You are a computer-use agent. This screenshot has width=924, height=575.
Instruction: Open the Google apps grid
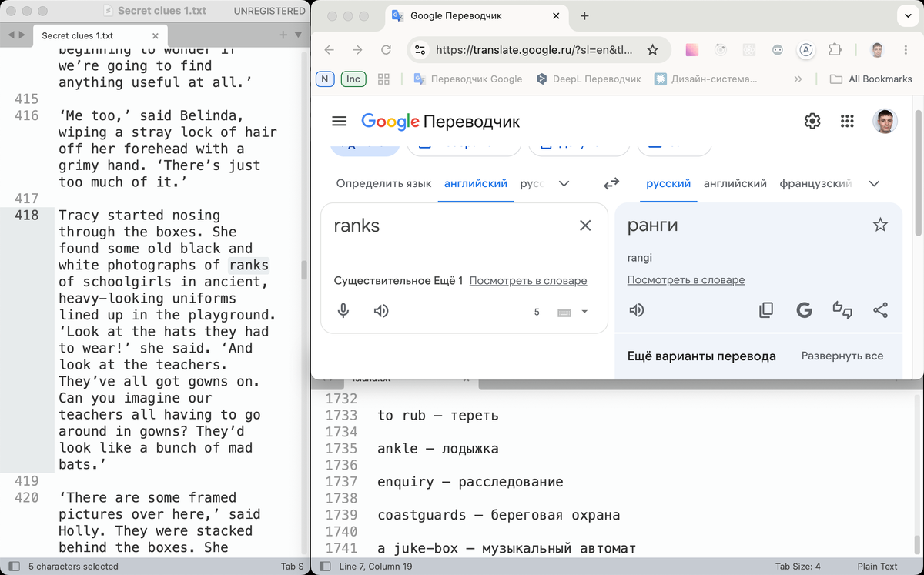coord(847,121)
